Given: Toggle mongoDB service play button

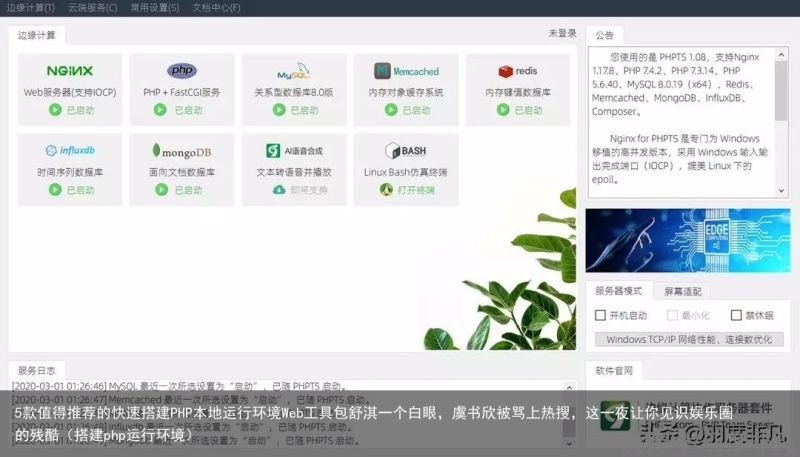Looking at the screenshot, I should [x=161, y=190].
